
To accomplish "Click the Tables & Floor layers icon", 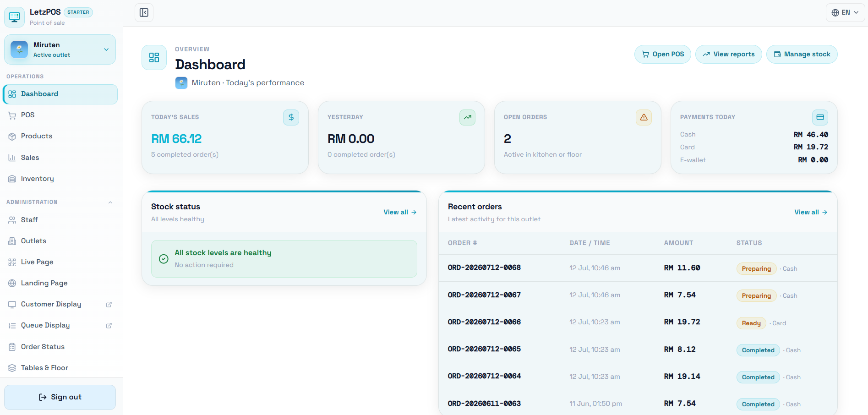I will [x=12, y=368].
